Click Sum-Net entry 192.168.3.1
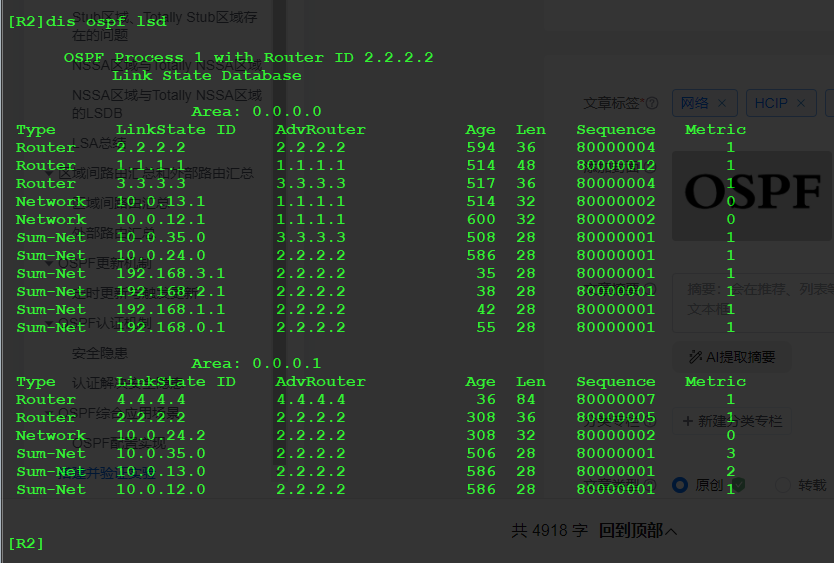This screenshot has height=563, width=834. coord(171,274)
